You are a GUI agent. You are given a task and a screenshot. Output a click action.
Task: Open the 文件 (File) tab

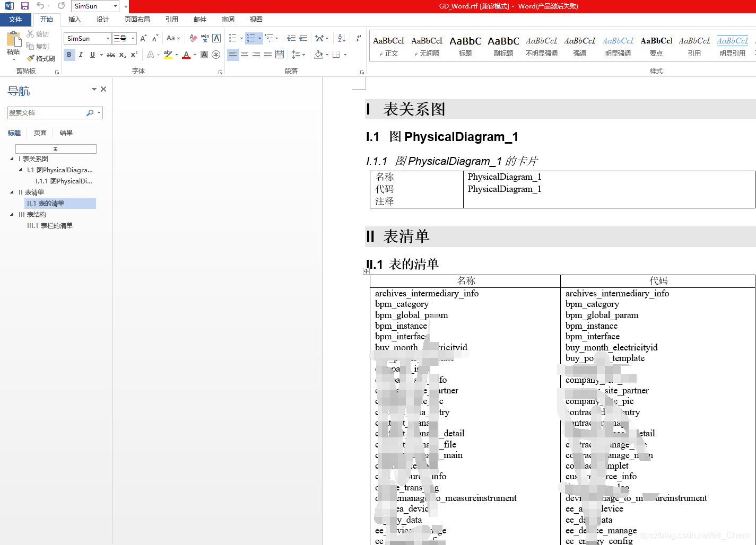pos(15,20)
